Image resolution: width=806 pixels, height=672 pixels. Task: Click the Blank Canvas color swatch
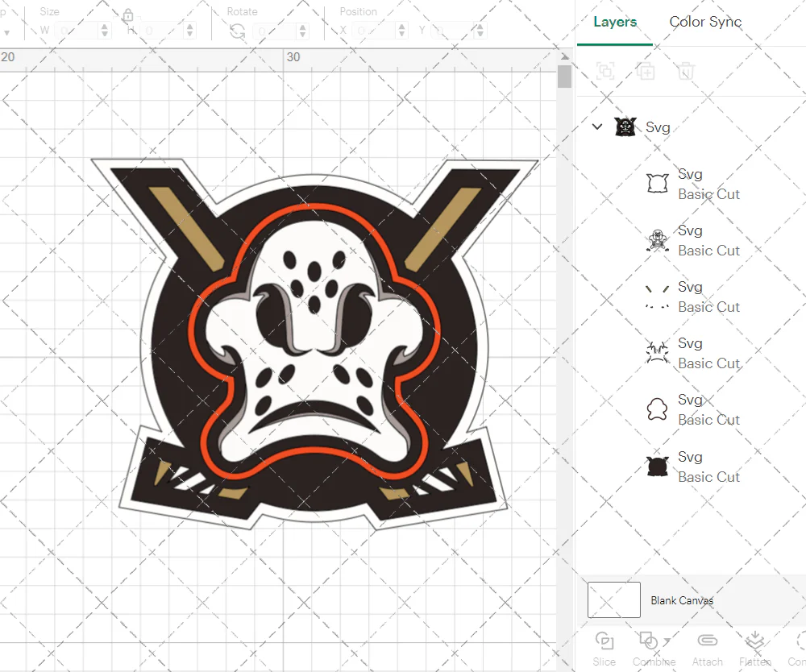(x=613, y=599)
